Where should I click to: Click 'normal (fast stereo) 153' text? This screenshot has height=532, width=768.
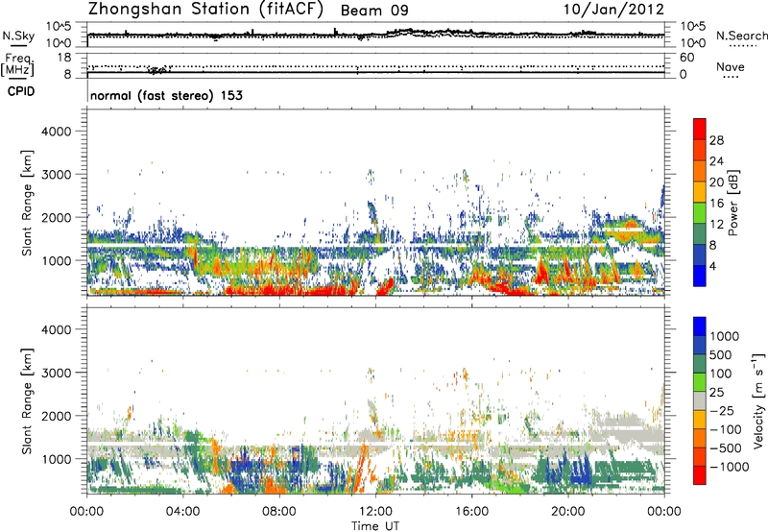click(166, 95)
